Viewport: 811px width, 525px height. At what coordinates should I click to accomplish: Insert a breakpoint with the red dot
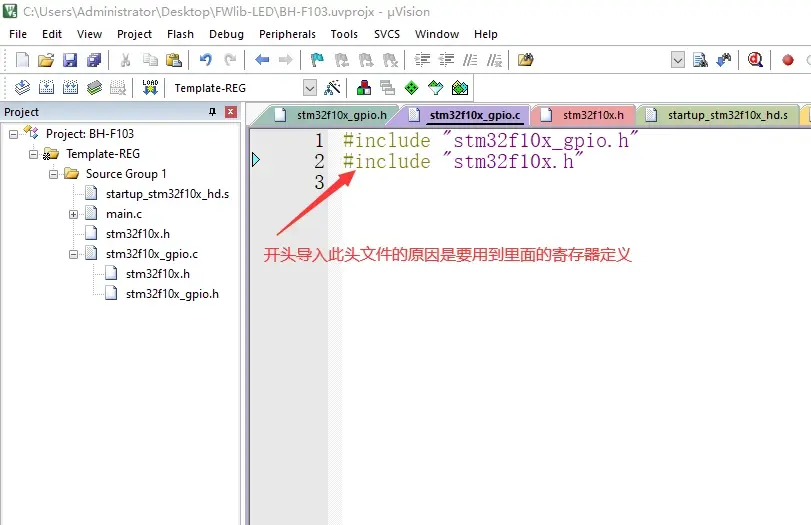pos(788,61)
